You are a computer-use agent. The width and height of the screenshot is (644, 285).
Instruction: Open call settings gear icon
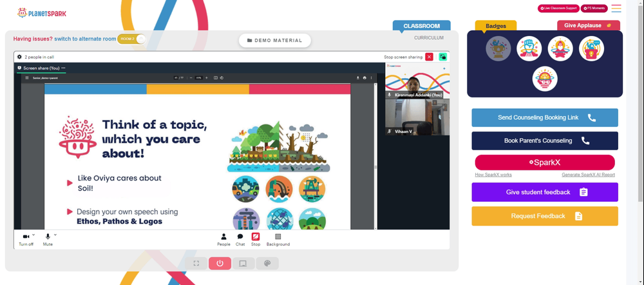pyautogui.click(x=19, y=57)
